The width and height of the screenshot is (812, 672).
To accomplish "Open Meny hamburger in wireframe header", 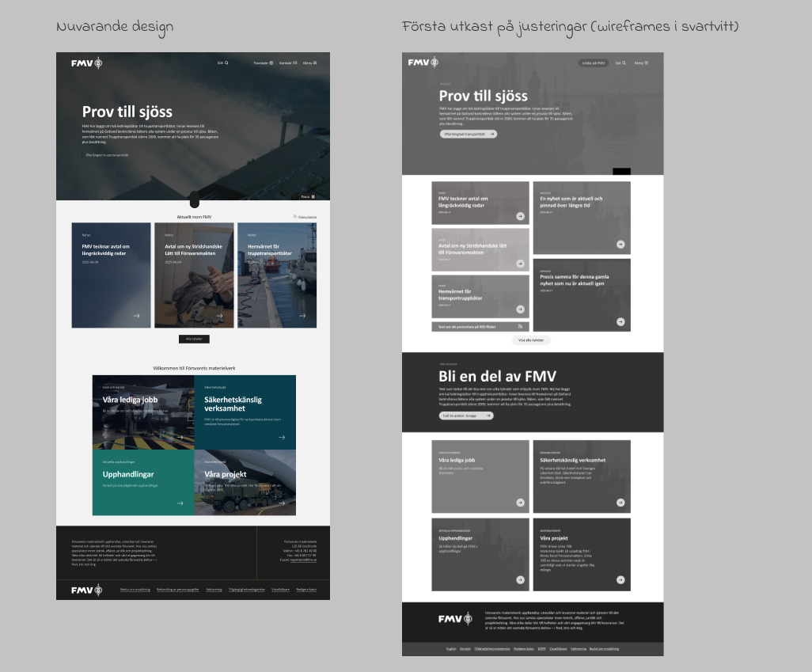I will click(641, 63).
